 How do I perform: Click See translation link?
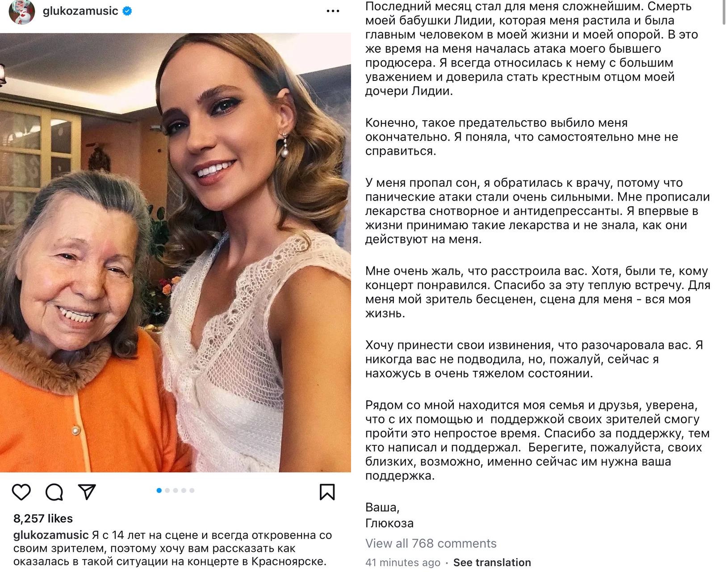[492, 562]
